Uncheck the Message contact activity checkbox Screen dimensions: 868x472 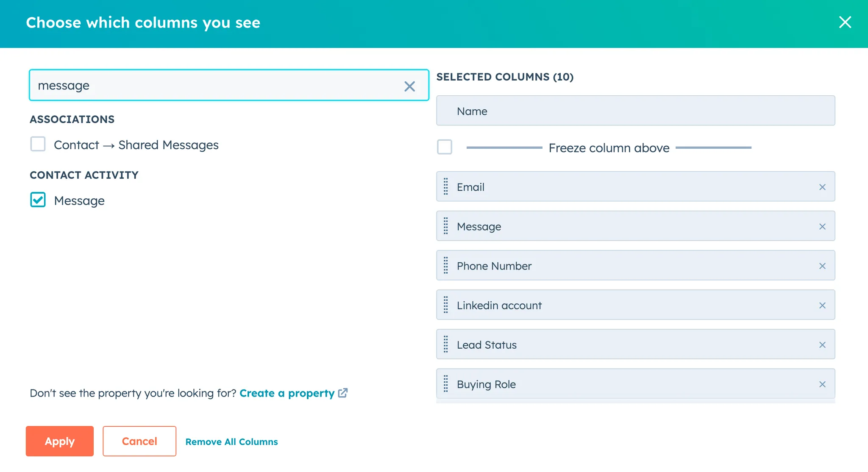coord(38,200)
